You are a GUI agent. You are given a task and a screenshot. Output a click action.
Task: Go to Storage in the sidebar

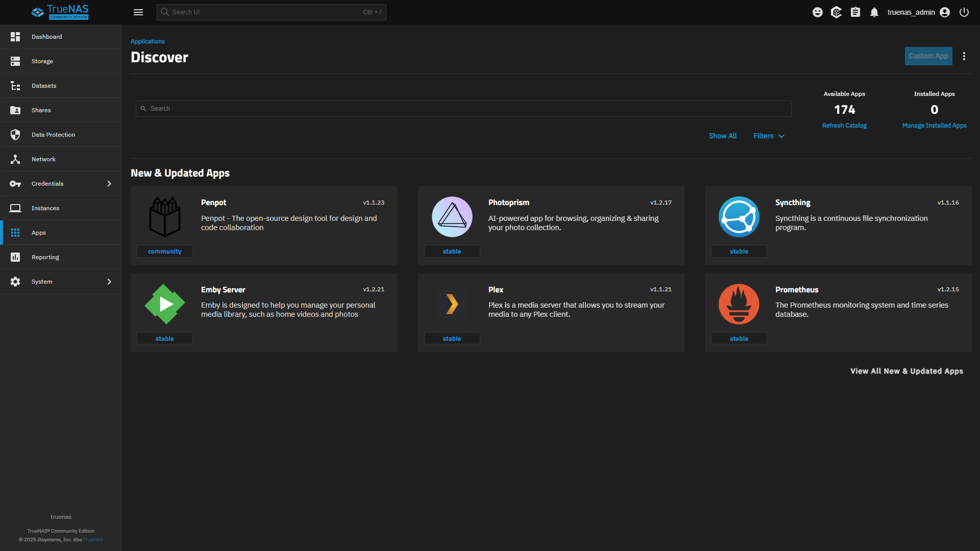(x=42, y=61)
